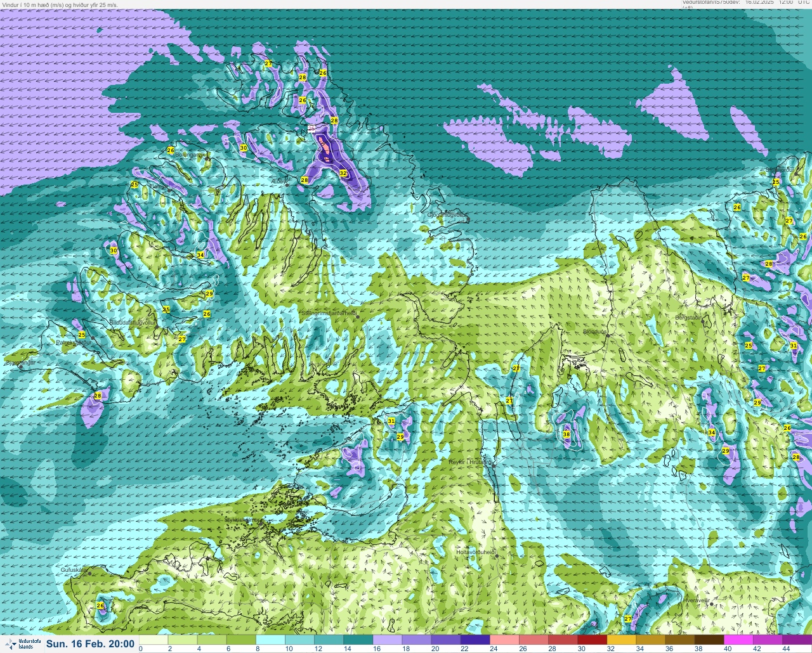This screenshot has height=653, width=812.
Task: Select the Blönduós station label
Action: (x=595, y=332)
